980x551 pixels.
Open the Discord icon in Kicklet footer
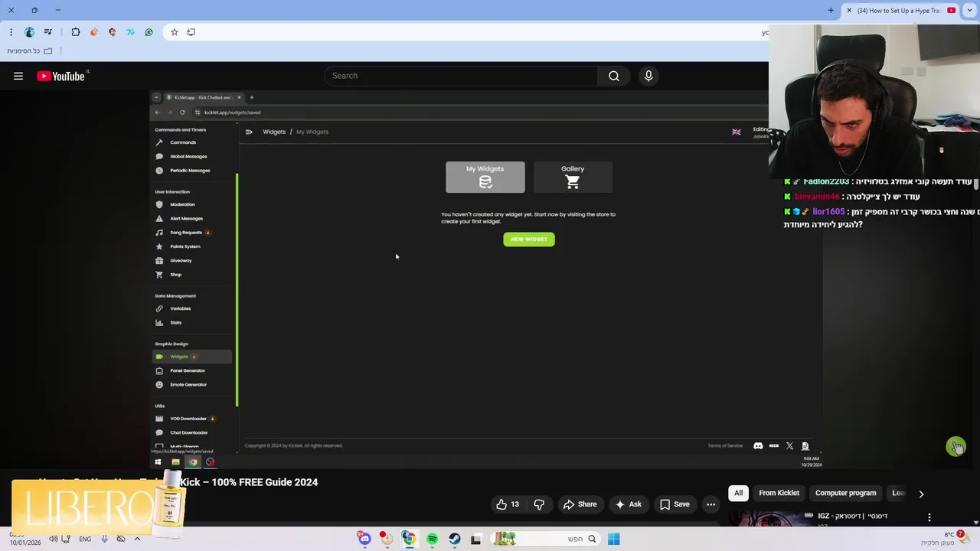[x=758, y=445]
